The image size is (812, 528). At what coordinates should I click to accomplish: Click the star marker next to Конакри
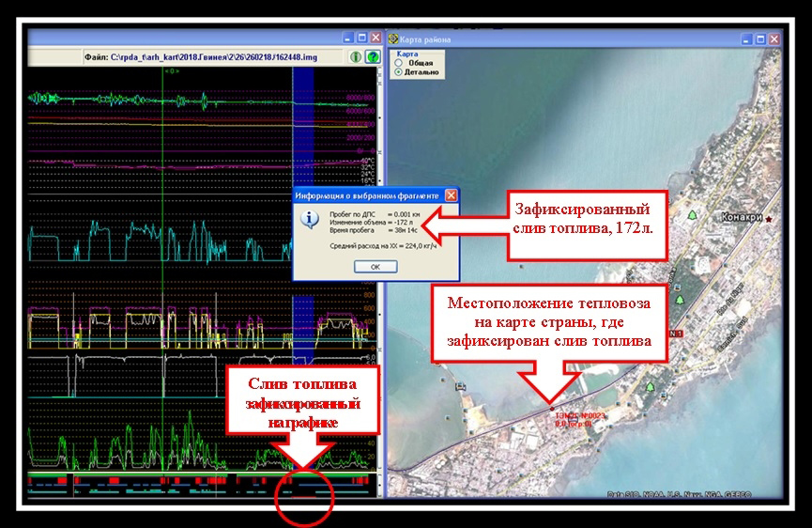click(769, 218)
